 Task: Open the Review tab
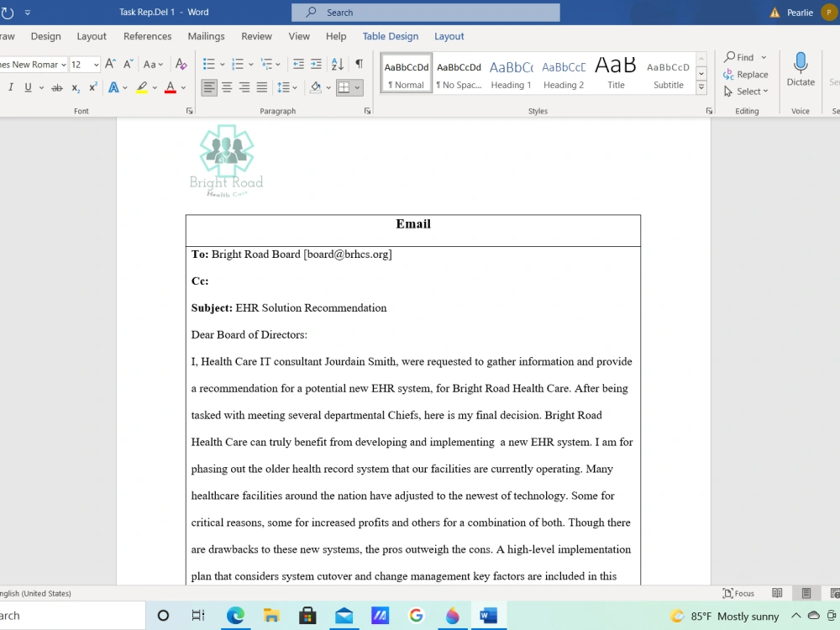(256, 36)
